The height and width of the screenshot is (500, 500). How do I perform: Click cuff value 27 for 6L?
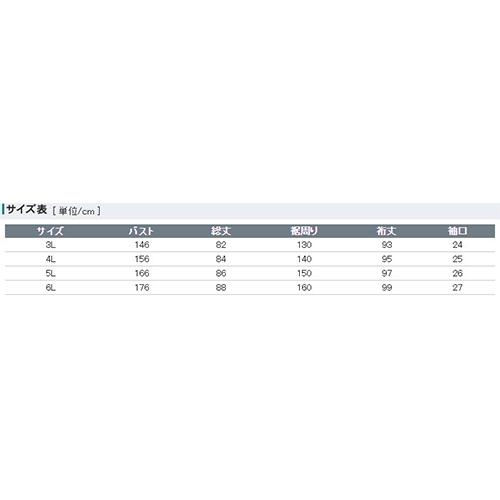(457, 288)
